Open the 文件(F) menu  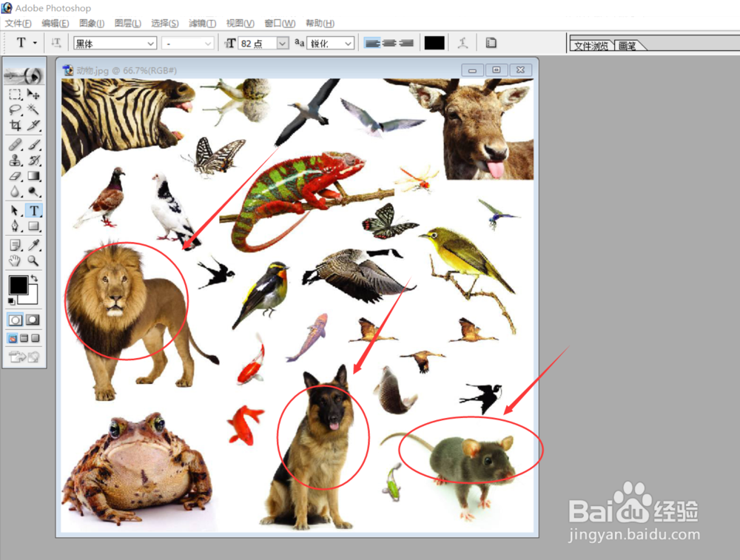coord(18,23)
